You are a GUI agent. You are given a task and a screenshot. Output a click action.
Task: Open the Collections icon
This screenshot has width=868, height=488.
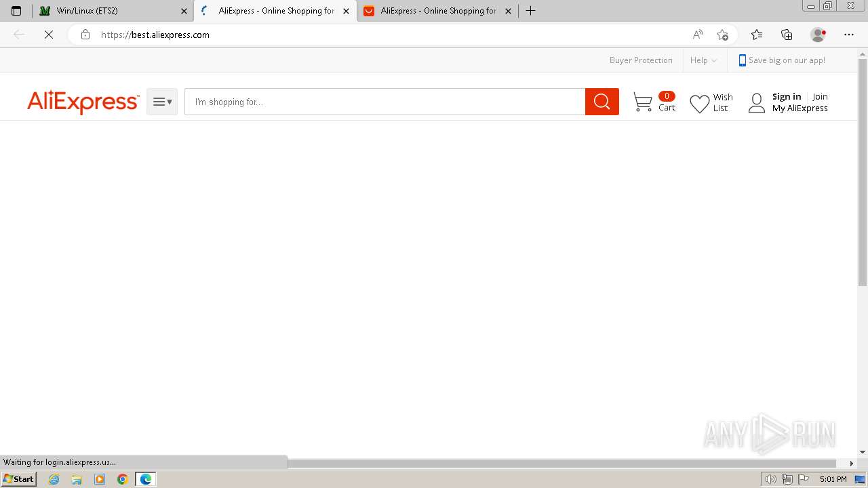tap(787, 35)
